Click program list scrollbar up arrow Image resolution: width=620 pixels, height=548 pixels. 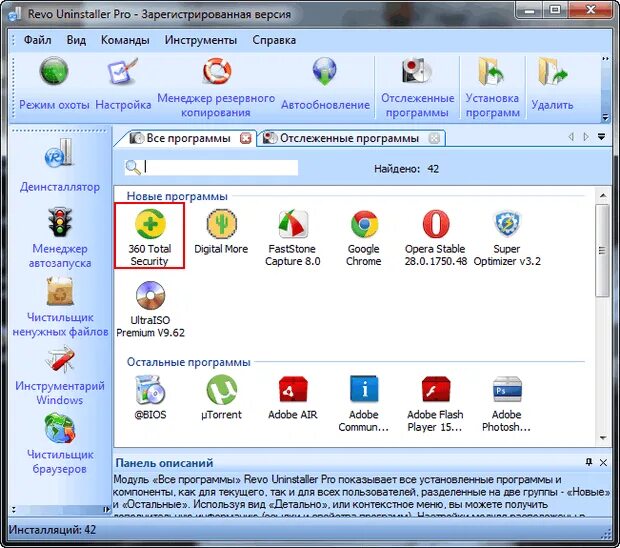[x=603, y=195]
